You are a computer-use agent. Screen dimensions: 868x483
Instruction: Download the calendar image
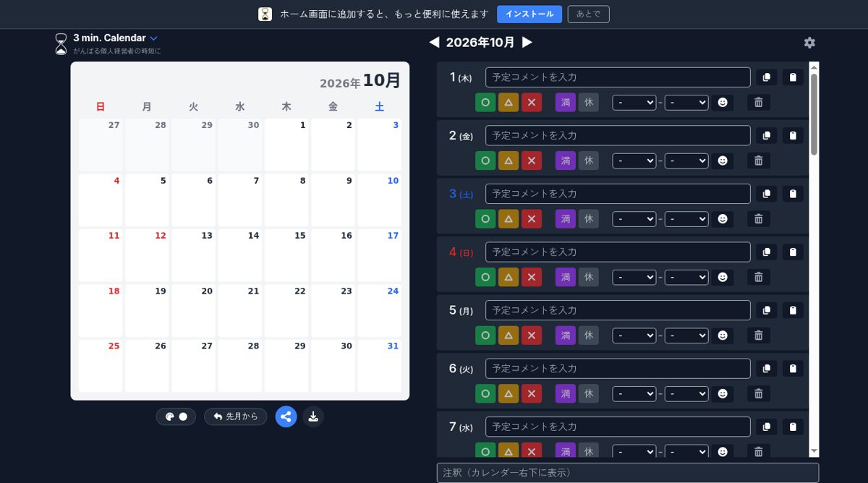pos(312,416)
